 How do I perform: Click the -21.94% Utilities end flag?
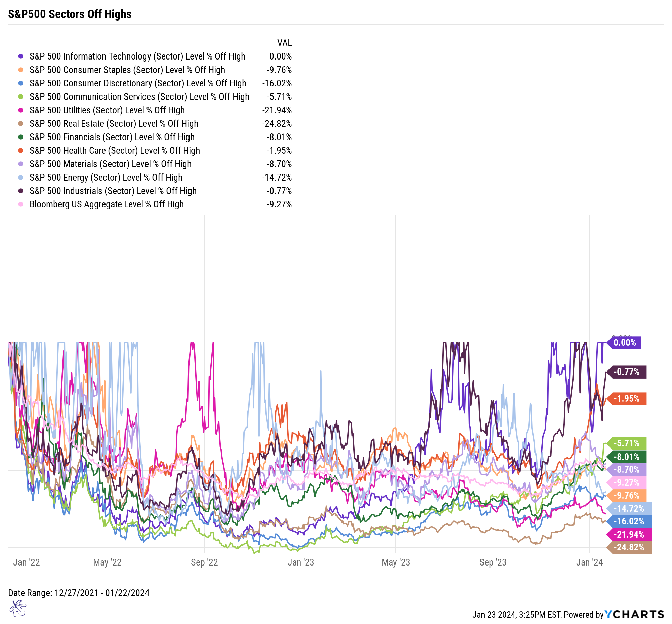coord(629,535)
